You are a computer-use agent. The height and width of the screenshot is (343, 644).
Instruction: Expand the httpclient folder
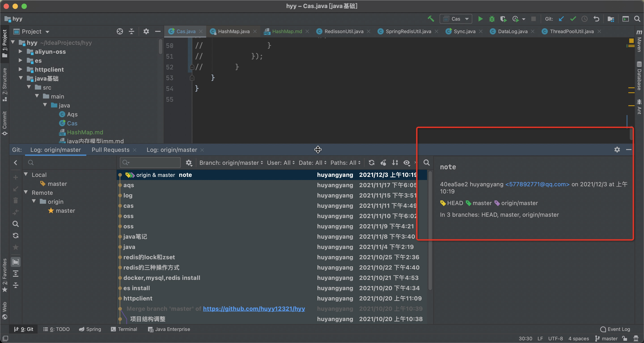pos(21,69)
